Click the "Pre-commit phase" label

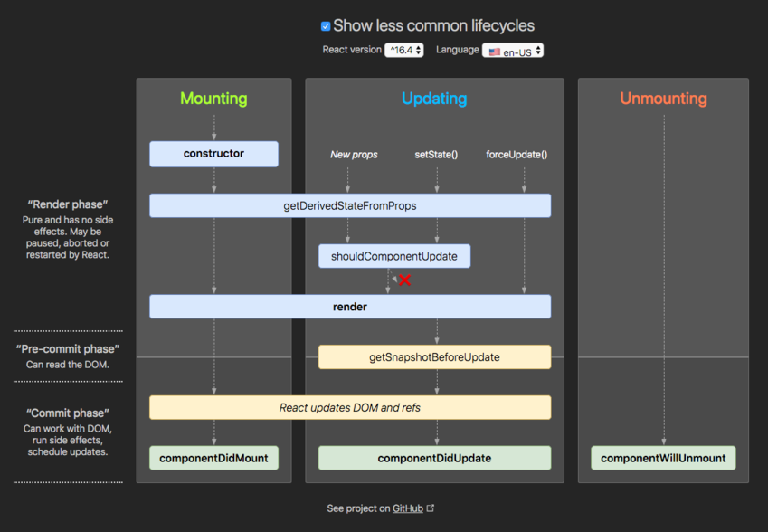(68, 349)
